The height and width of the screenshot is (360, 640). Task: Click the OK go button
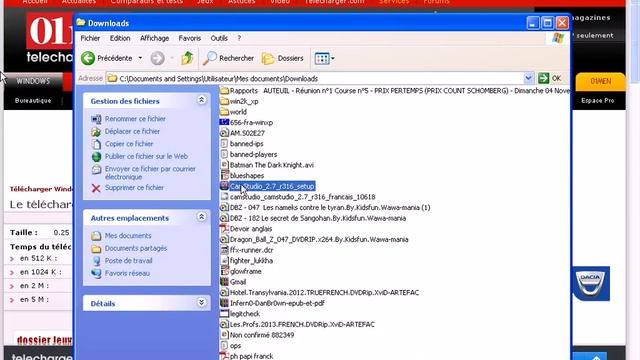coord(550,78)
